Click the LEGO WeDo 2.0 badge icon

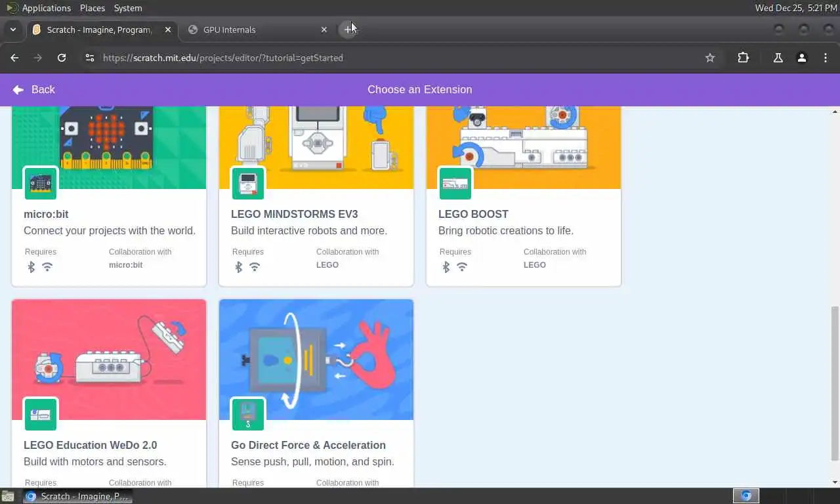(x=41, y=414)
